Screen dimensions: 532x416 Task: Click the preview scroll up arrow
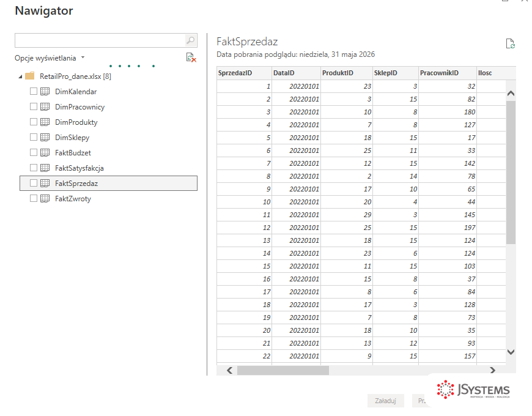511,94
